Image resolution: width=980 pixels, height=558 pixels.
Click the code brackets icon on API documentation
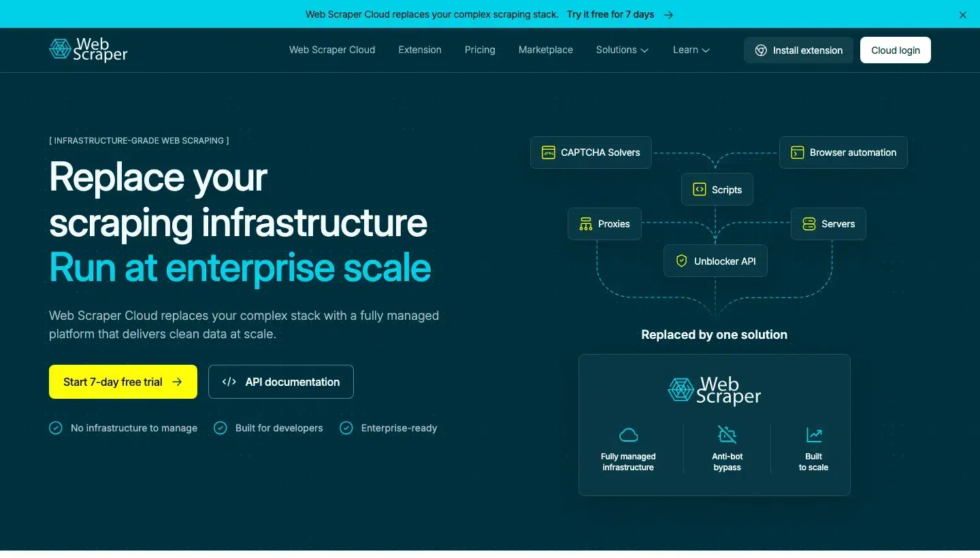point(229,382)
